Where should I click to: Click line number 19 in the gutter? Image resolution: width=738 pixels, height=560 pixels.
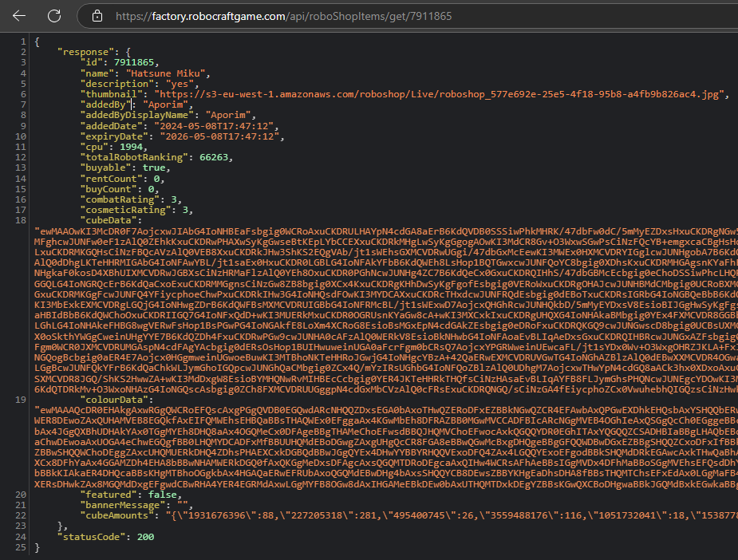(21, 400)
